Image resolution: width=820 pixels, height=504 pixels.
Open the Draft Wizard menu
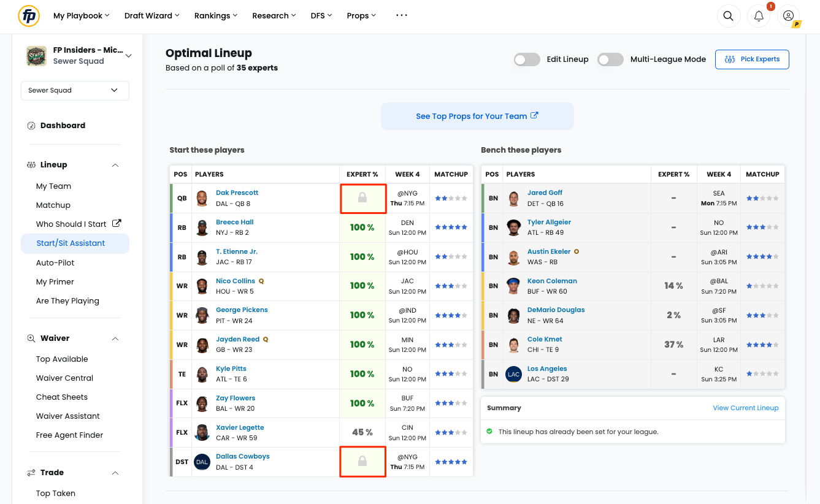(x=152, y=16)
